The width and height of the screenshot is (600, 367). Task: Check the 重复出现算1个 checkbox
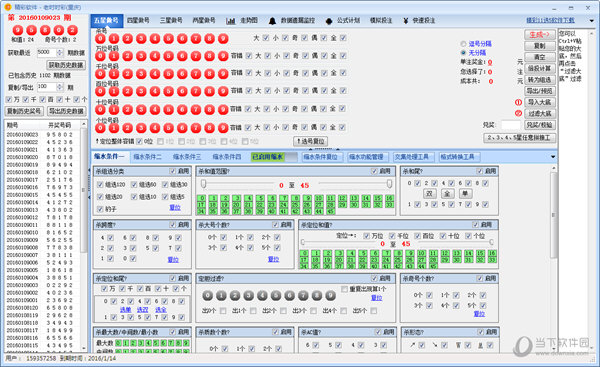[x=344, y=289]
